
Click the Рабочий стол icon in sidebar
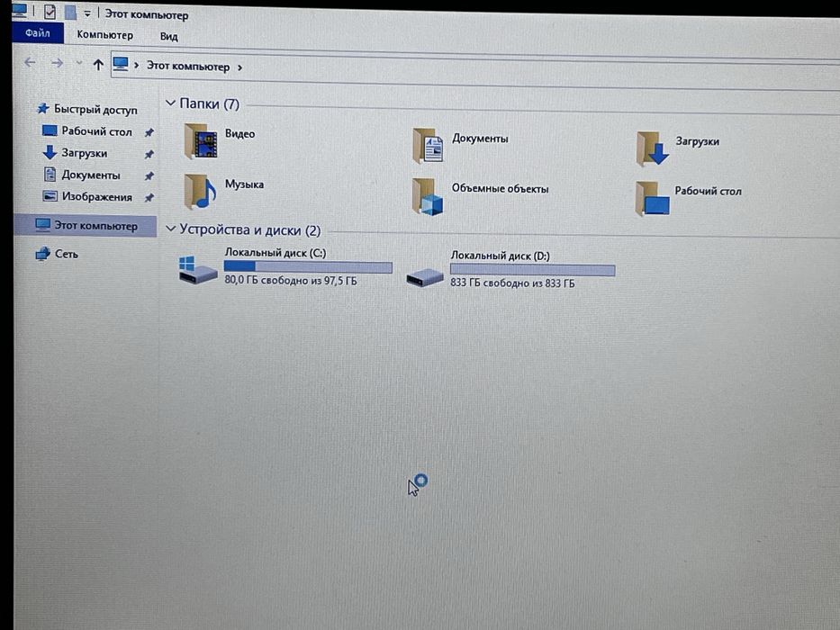(50, 130)
